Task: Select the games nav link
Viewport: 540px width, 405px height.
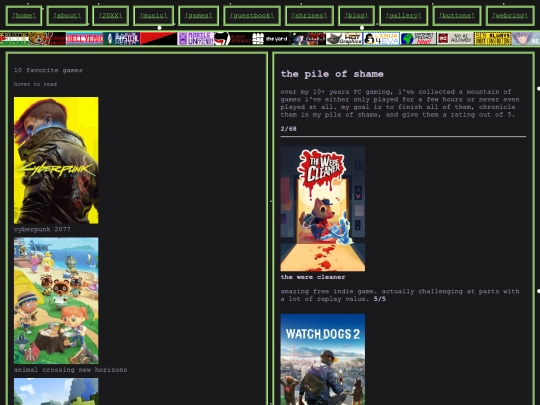Action: [x=199, y=16]
